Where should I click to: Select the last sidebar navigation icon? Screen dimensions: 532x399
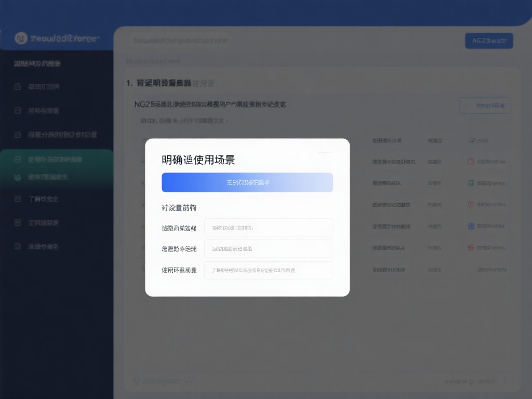coord(18,246)
